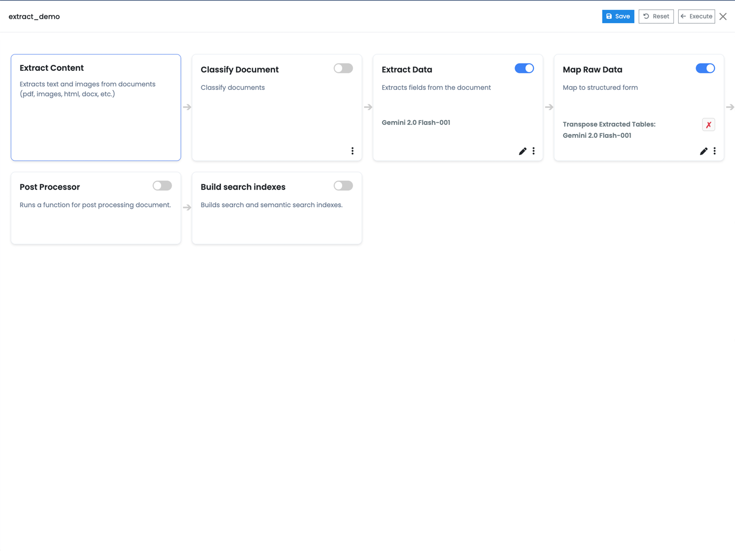
Task: Open the Classify Document three-dot menu
Action: pos(352,151)
